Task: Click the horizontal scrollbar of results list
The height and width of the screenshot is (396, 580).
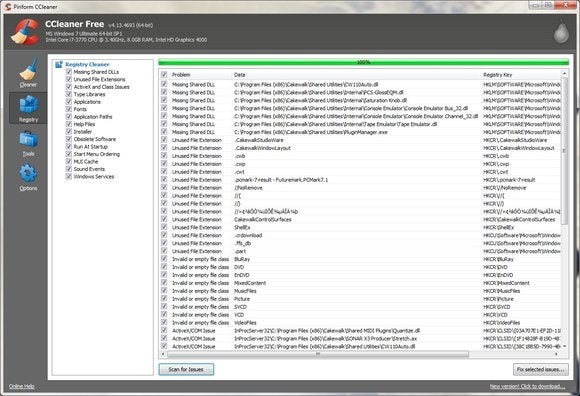Action: (318, 354)
